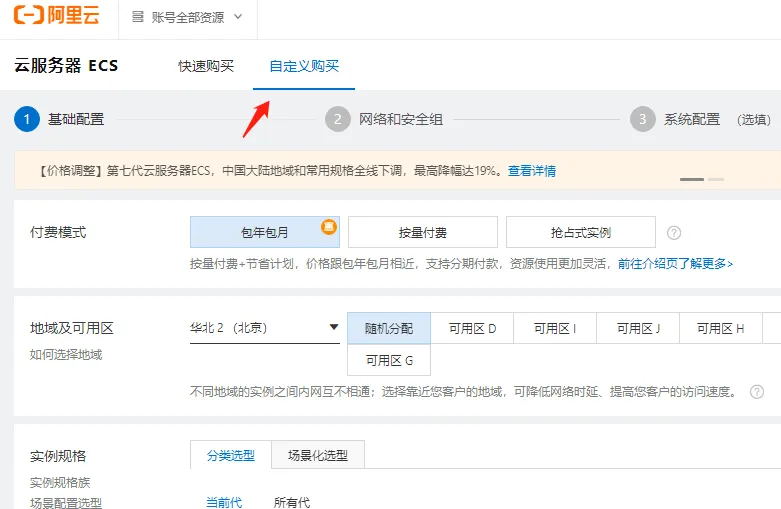Screen dimensions: 781x509
Task: Click the Alibaba Cloud logo
Action: tap(56, 15)
